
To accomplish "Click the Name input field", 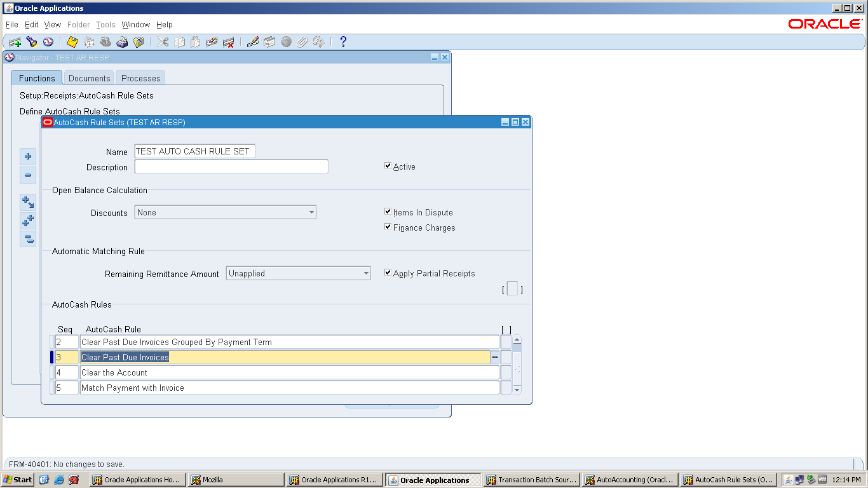I will point(195,151).
